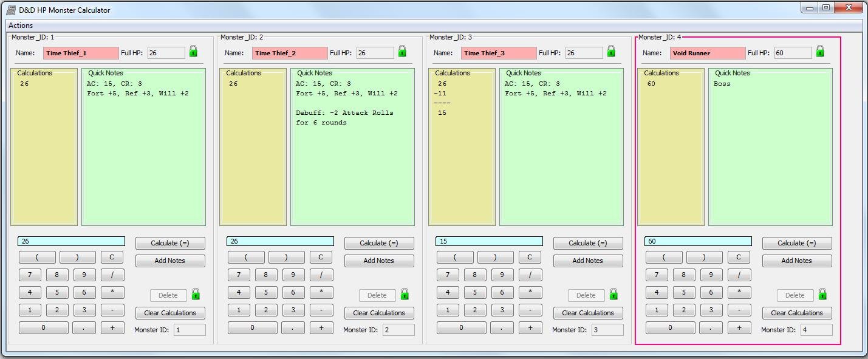This screenshot has height=359, width=868.
Task: Toggle the Delete lock icon for Time Thief_3
Action: (612, 295)
